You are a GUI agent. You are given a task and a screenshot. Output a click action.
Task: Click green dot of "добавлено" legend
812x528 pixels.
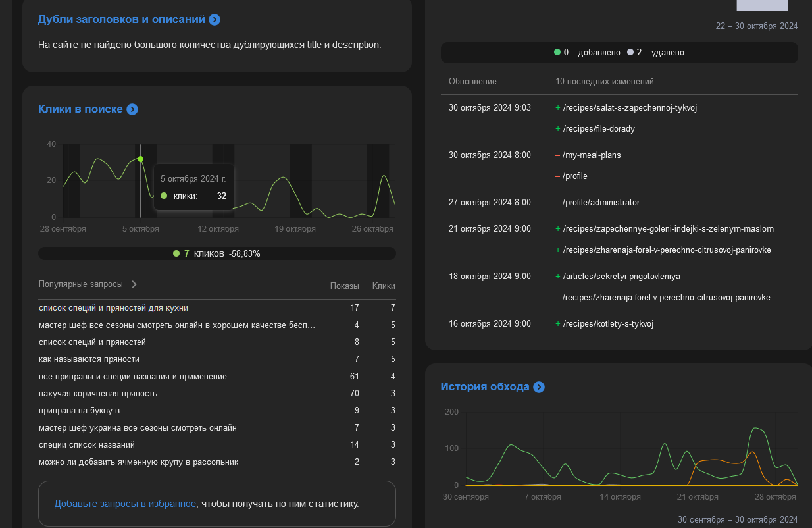pyautogui.click(x=557, y=52)
